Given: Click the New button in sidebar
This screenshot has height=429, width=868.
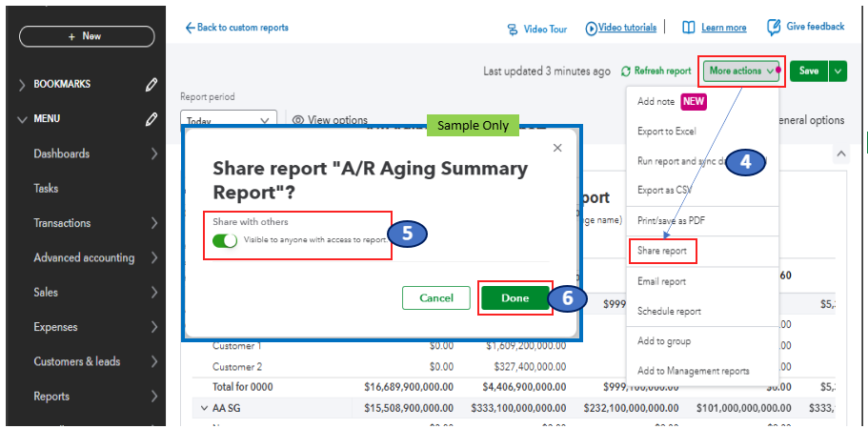Looking at the screenshot, I should click(x=87, y=36).
